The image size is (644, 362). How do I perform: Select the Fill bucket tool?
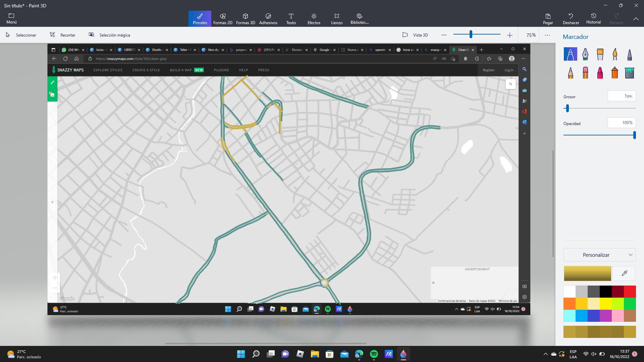[630, 73]
